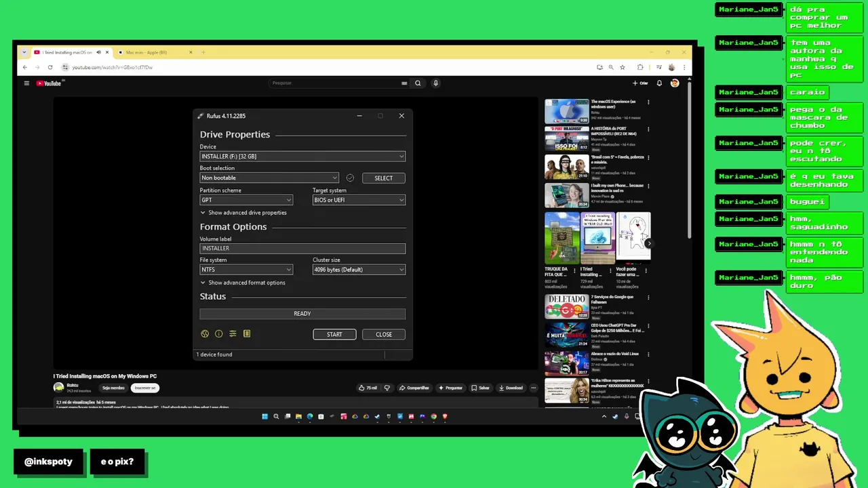Open the tab search dropdown arrow

coord(24,52)
